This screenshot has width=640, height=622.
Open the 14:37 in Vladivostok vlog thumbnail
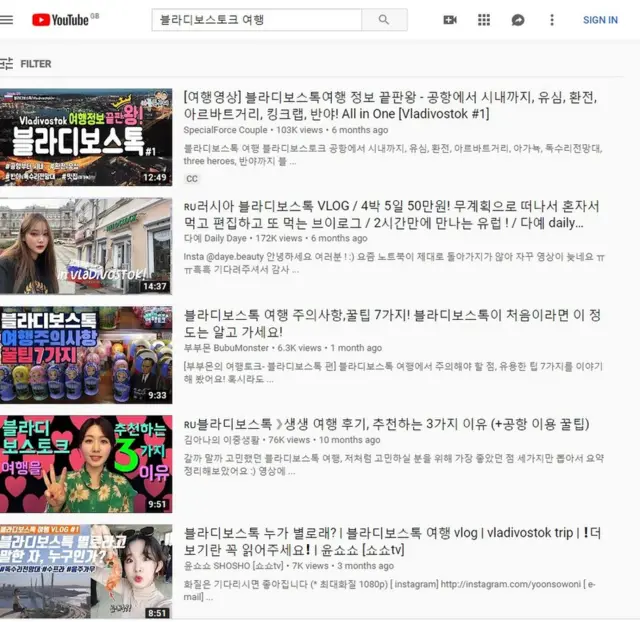click(x=86, y=246)
